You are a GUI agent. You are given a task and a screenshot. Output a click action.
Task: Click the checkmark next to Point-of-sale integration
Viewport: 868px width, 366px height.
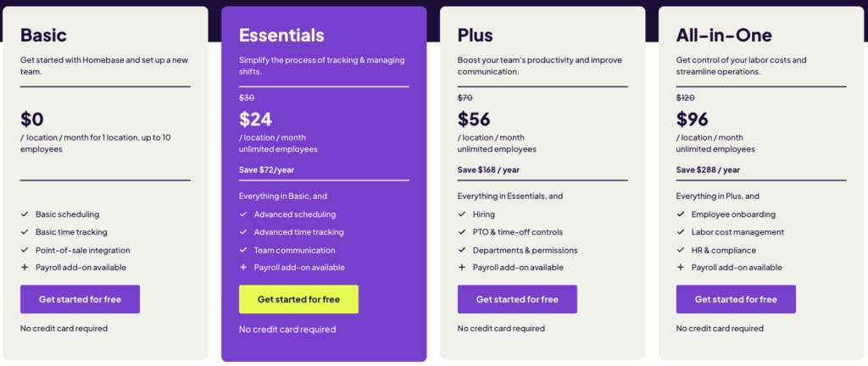tap(24, 250)
